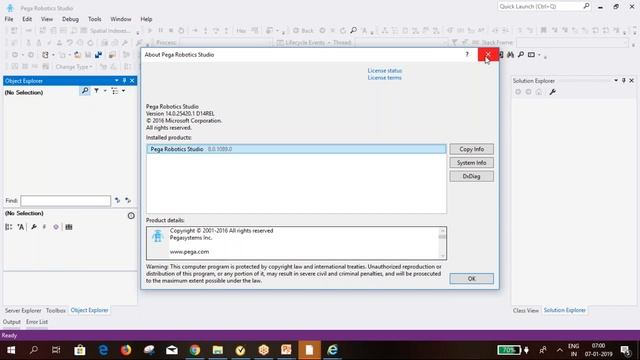640x360 pixels.
Task: Open the Debug menu
Action: pos(70,19)
